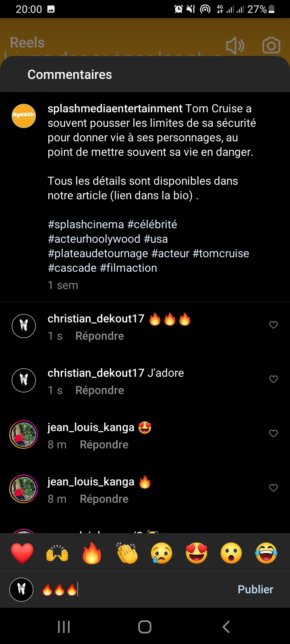The height and width of the screenshot is (644, 290).
Task: Open the #tomcruise hashtag
Action: (221, 254)
